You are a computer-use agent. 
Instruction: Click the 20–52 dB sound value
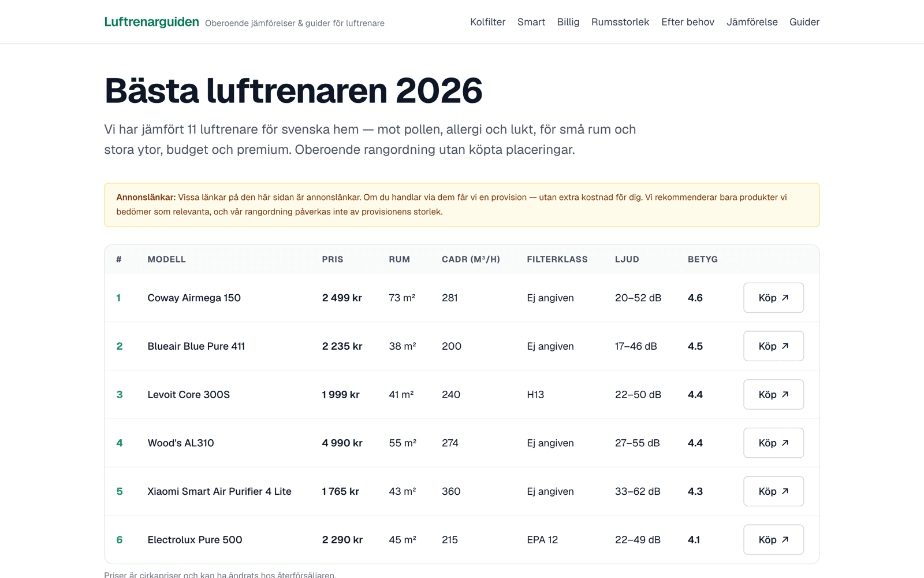click(638, 298)
